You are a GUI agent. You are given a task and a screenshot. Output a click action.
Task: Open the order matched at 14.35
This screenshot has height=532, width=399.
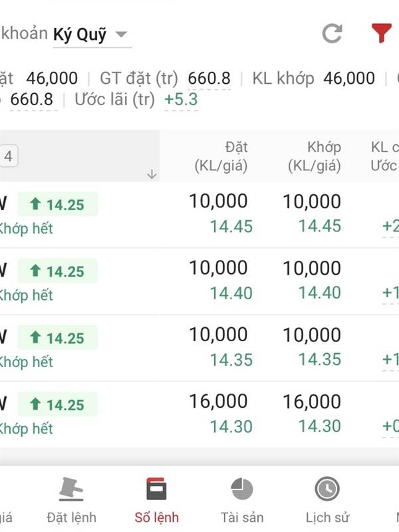pyautogui.click(x=199, y=348)
